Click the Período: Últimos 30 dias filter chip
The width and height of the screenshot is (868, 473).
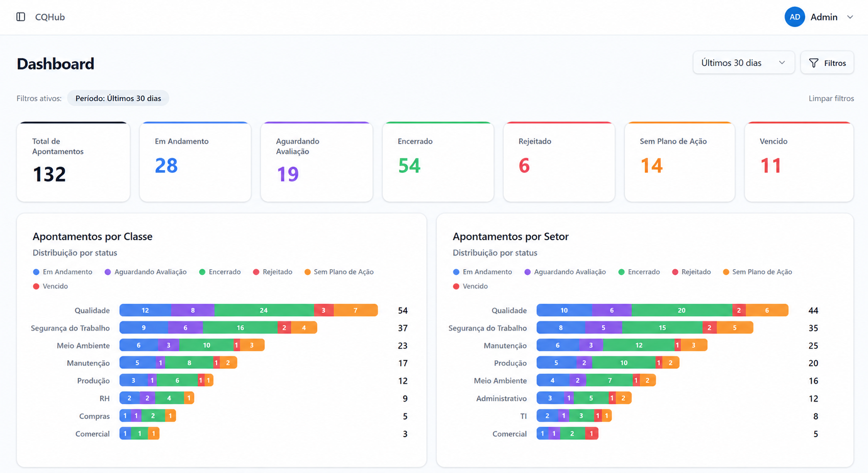coord(118,98)
